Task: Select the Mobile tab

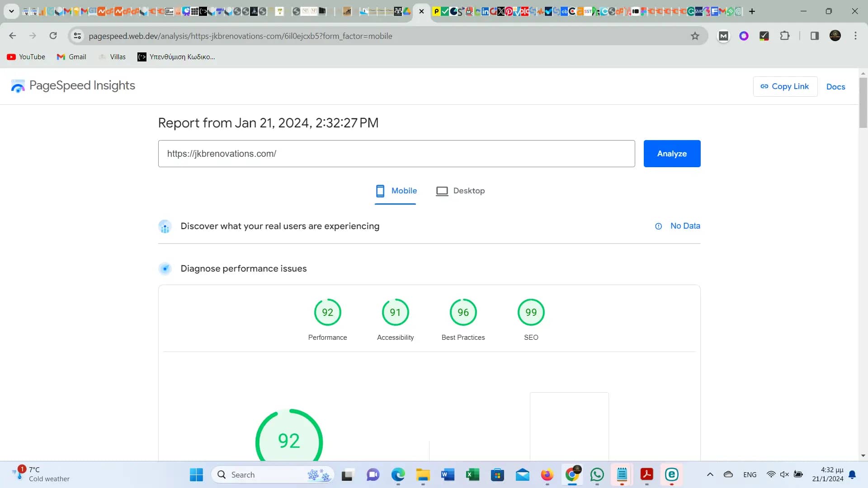Action: (x=396, y=191)
